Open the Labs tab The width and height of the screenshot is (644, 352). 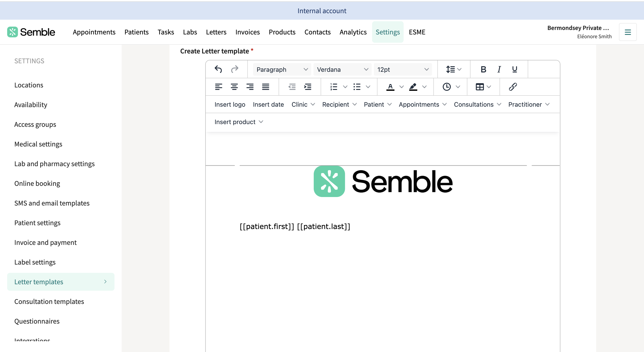click(x=190, y=32)
